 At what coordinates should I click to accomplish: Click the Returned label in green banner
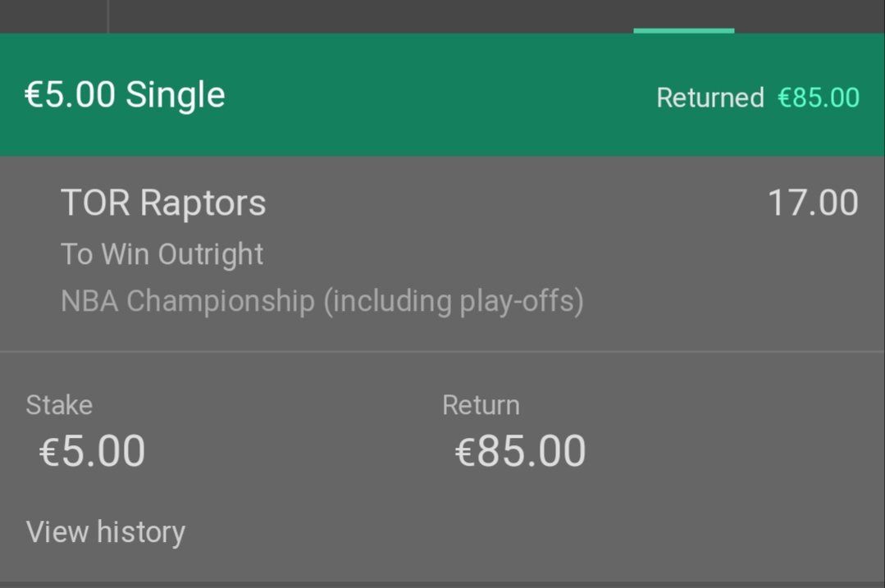710,98
